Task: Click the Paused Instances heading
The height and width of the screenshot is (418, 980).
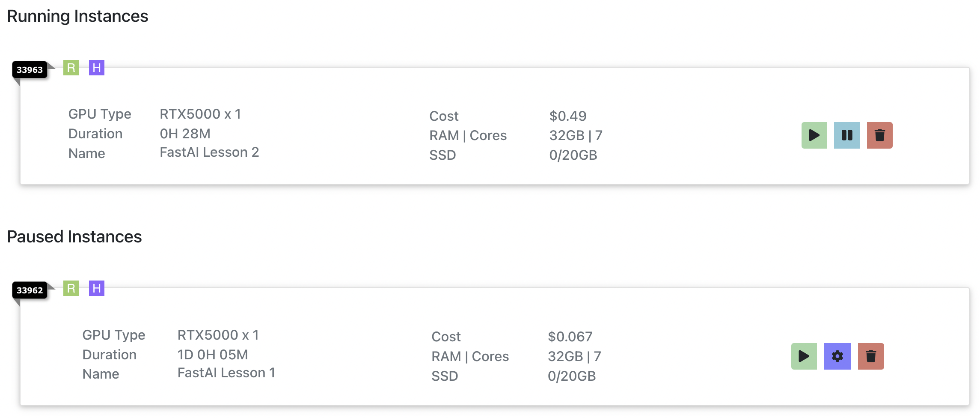Action: 74,237
